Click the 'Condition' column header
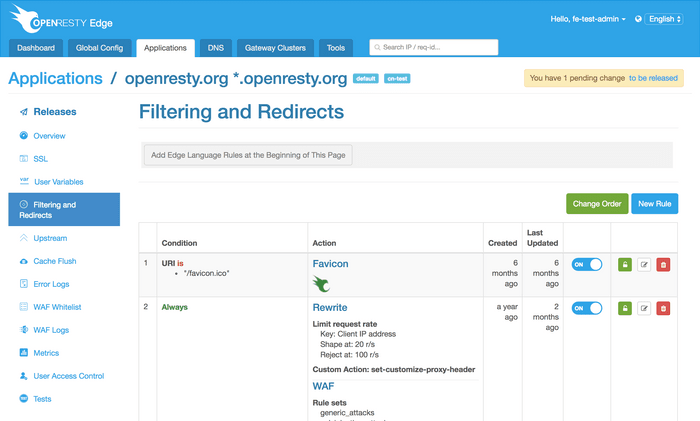The width and height of the screenshot is (700, 421). pyautogui.click(x=179, y=243)
